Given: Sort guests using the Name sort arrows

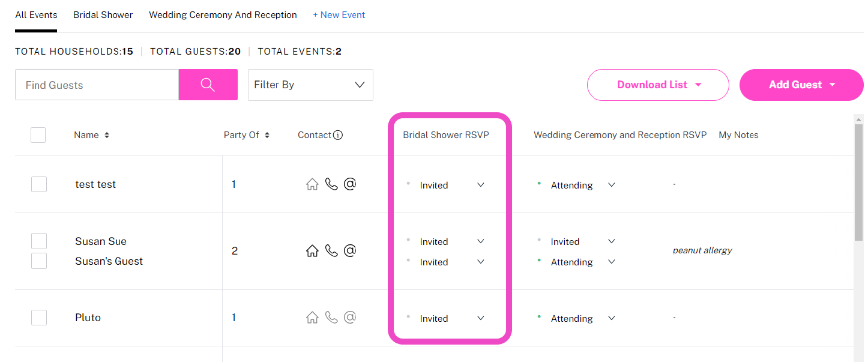Looking at the screenshot, I should pyautogui.click(x=107, y=134).
